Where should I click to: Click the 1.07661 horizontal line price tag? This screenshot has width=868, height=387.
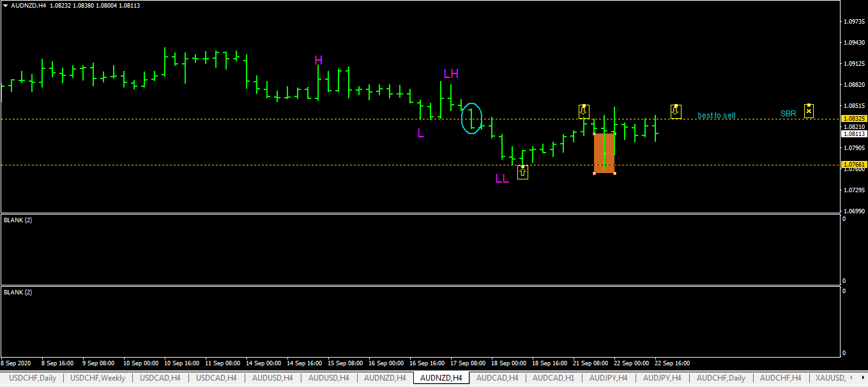tap(854, 165)
